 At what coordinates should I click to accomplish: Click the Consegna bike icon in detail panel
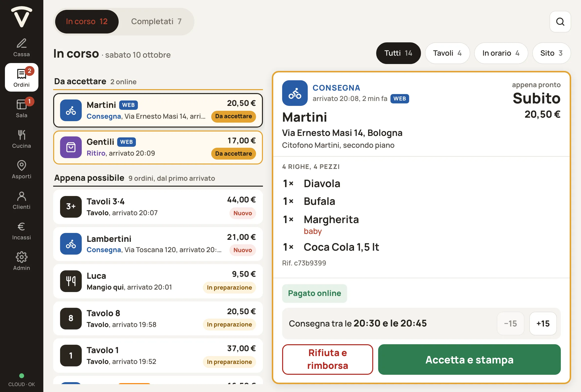tap(295, 93)
